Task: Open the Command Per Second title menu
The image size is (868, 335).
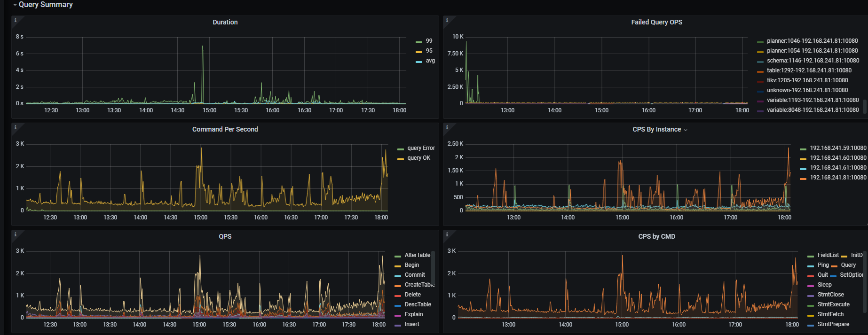Action: (225, 129)
